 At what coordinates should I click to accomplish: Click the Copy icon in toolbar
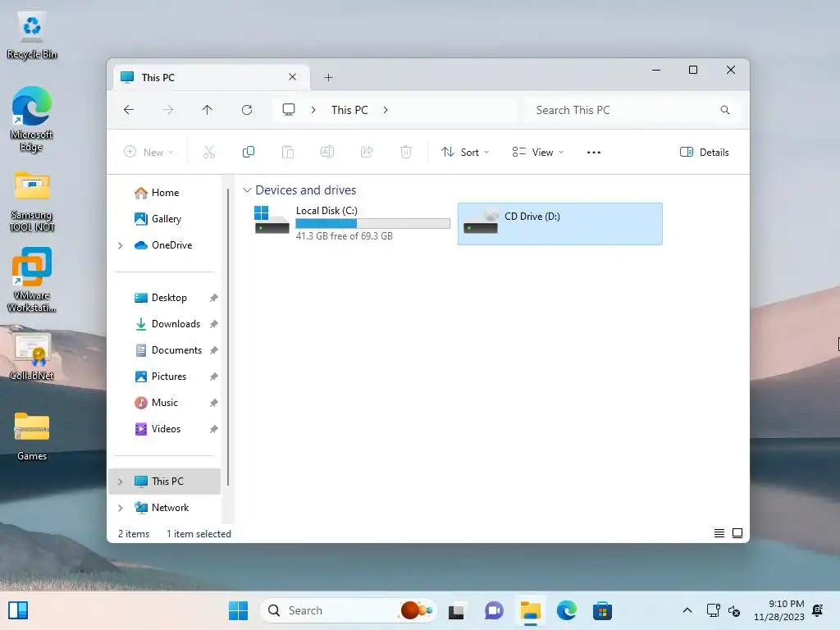pos(248,152)
